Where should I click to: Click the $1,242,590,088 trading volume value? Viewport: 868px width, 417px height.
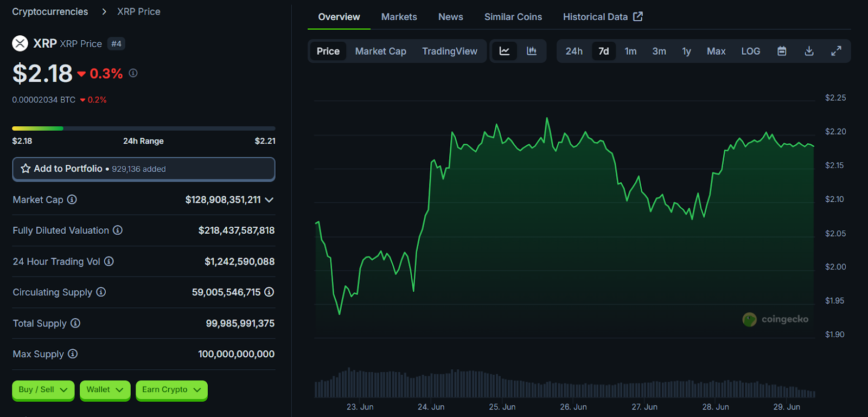point(239,261)
